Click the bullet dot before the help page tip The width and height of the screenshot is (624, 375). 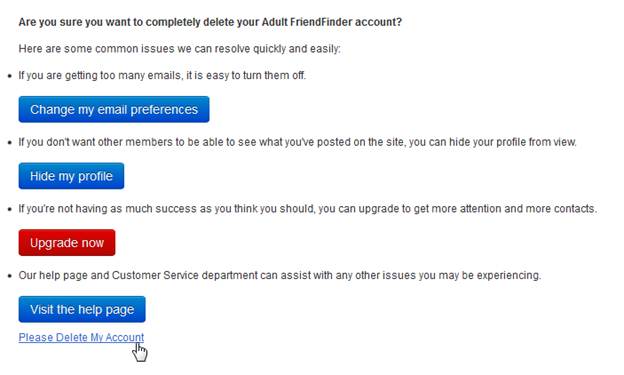point(10,276)
